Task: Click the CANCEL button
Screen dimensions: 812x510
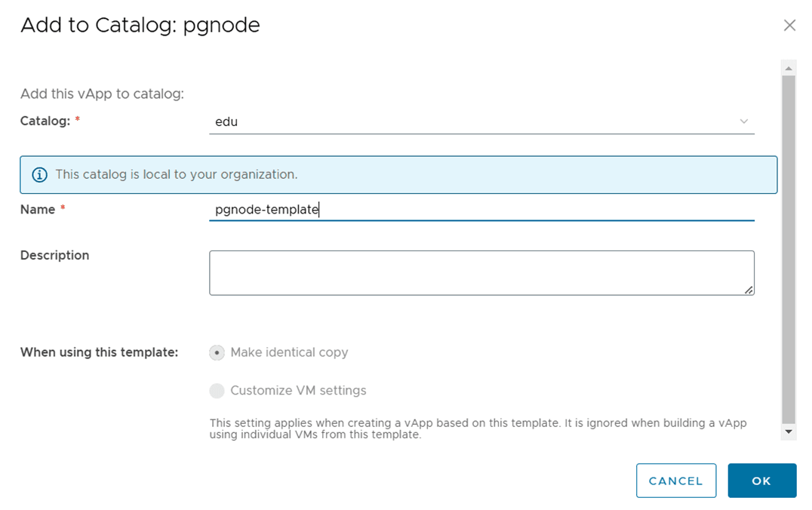Action: (x=676, y=481)
